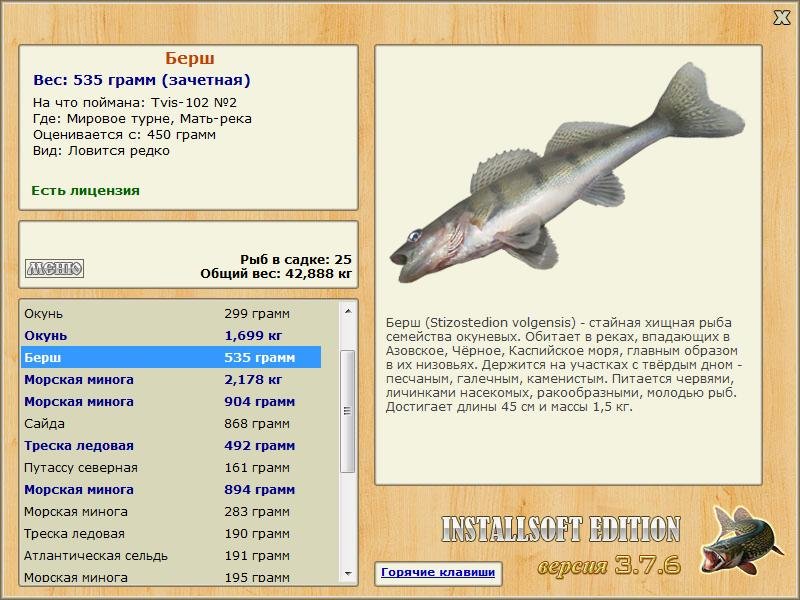Viewport: 800px width, 600px height.
Task: Select the highlighted Берш 535 грамм row
Action: (172, 357)
